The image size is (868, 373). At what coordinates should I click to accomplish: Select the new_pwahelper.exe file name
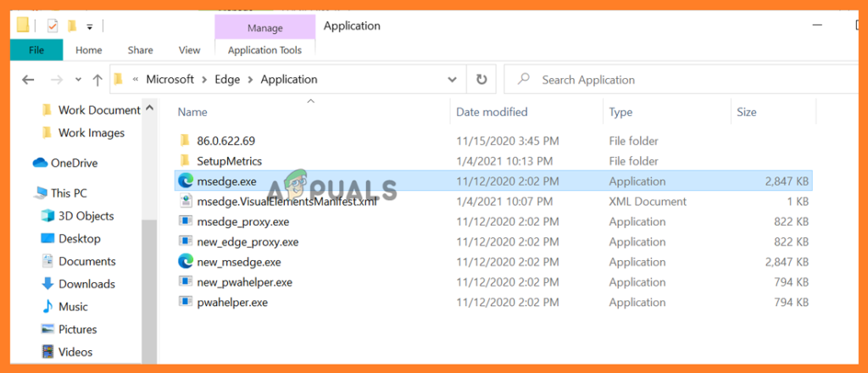coord(245,281)
